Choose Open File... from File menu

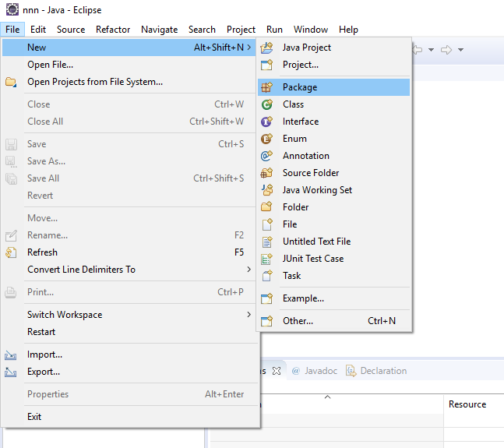tap(129, 65)
